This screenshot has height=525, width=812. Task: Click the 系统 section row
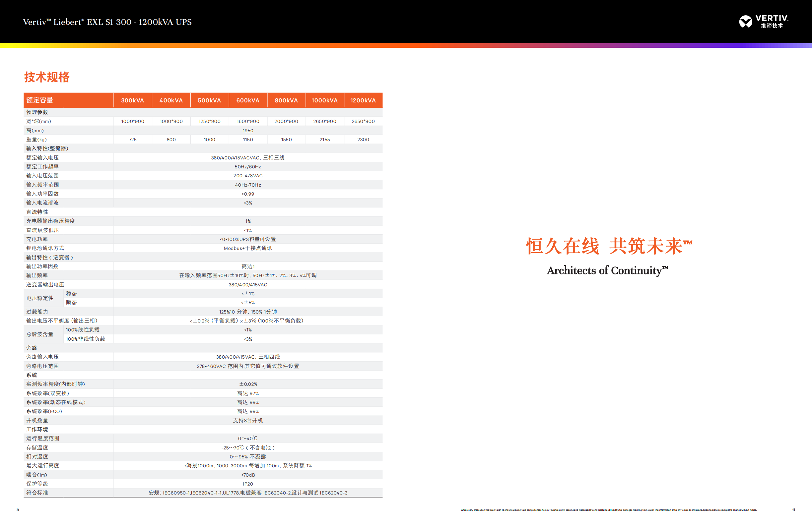click(x=203, y=375)
